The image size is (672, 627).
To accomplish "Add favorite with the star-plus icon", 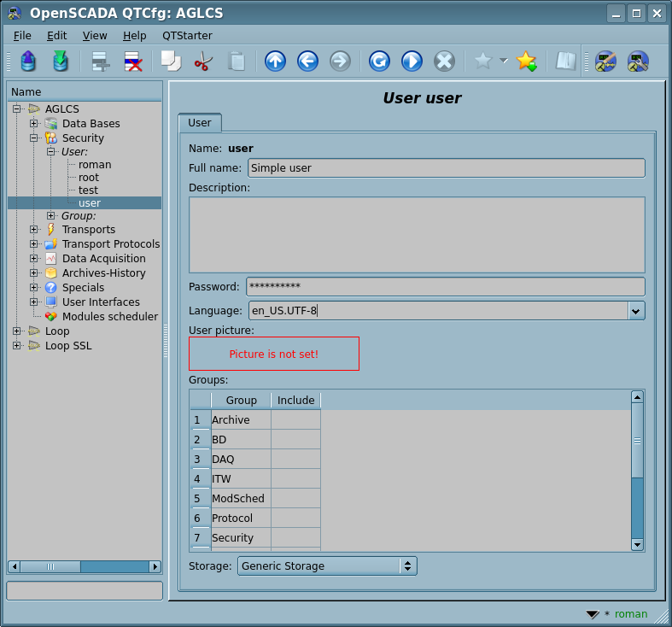I will (x=526, y=62).
